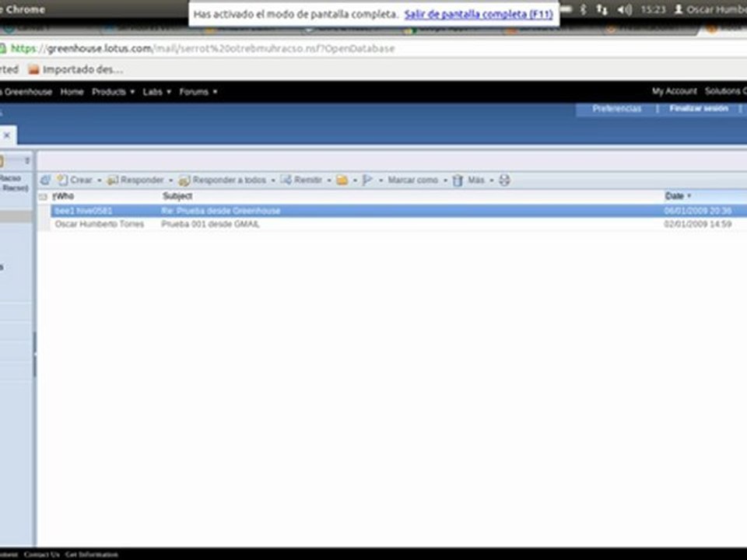Expand the Responder dropdown arrow
747x560 pixels.
[x=170, y=180]
